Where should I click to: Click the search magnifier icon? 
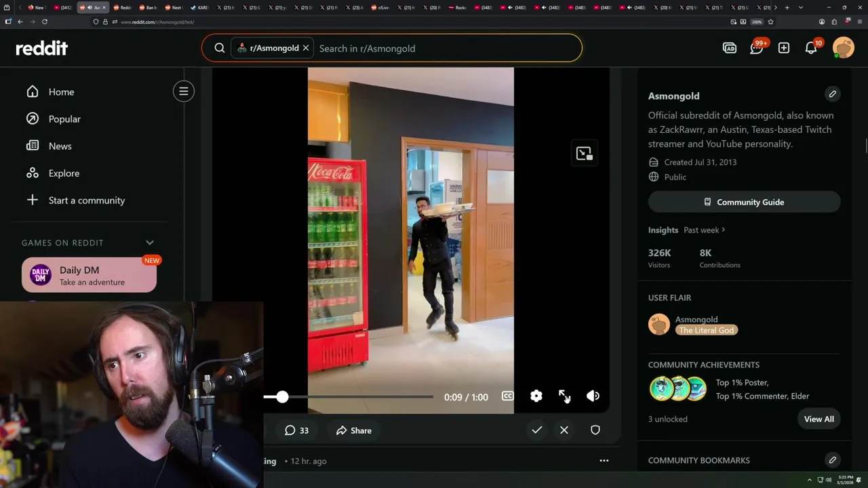click(x=220, y=48)
